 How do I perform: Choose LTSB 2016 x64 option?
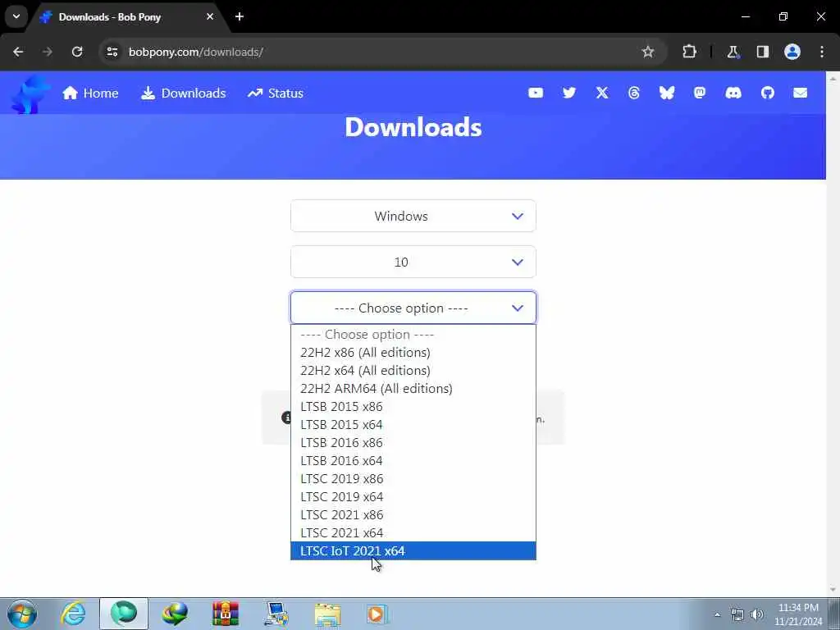pyautogui.click(x=413, y=461)
